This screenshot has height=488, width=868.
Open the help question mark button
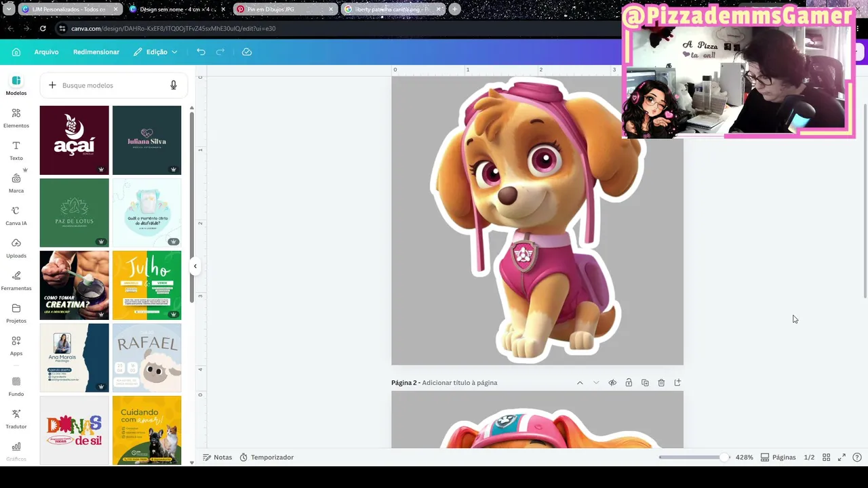point(857,457)
